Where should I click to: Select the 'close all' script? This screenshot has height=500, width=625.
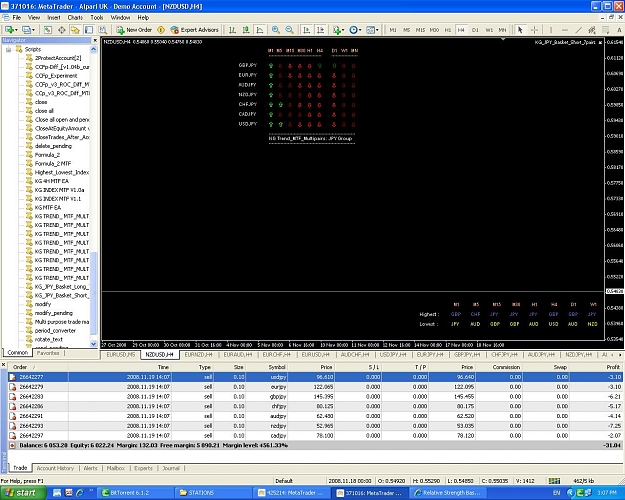[x=44, y=111]
